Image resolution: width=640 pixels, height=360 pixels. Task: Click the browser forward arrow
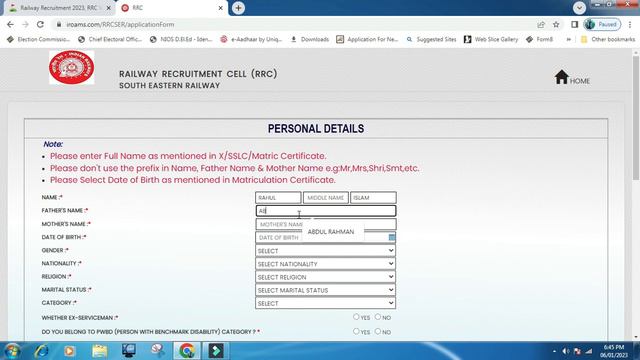(x=25, y=24)
